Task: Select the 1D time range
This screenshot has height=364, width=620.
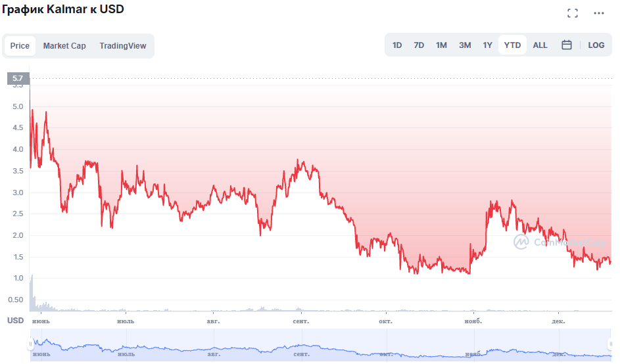Action: 397,45
